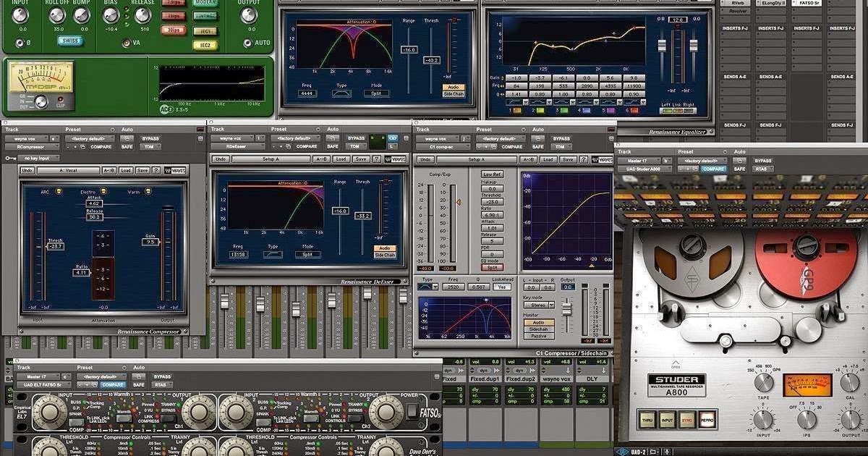The height and width of the screenshot is (456, 868).
Task: Click the Thresh slider handle in RCompressor
Action: pos(55,247)
